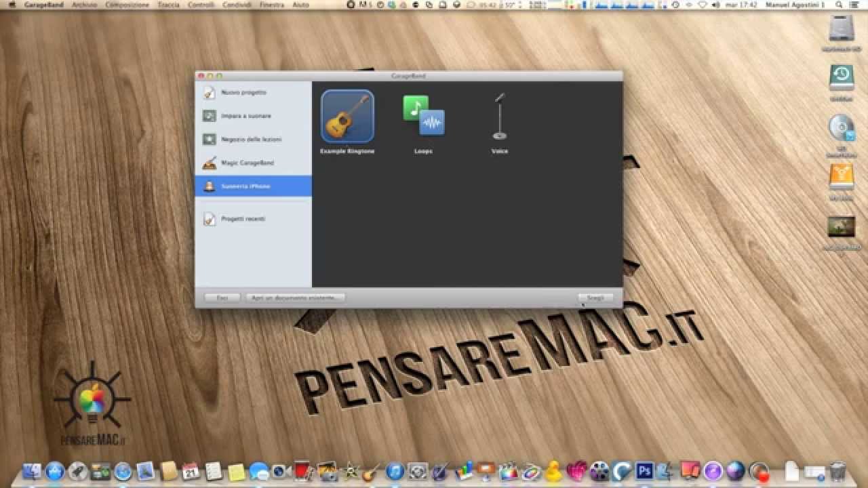868x488 pixels.
Task: Launch Cyberduck duck icon in Dock
Action: (553, 471)
